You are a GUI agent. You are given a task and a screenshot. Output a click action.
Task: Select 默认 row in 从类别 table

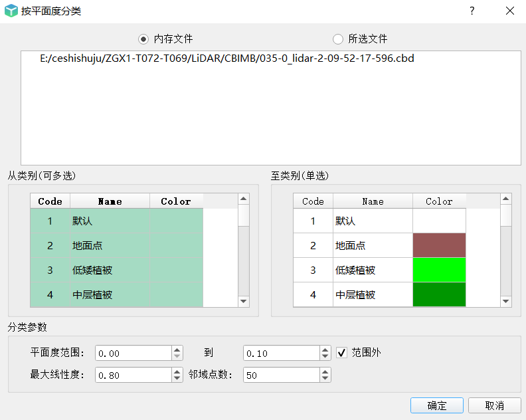[117, 221]
